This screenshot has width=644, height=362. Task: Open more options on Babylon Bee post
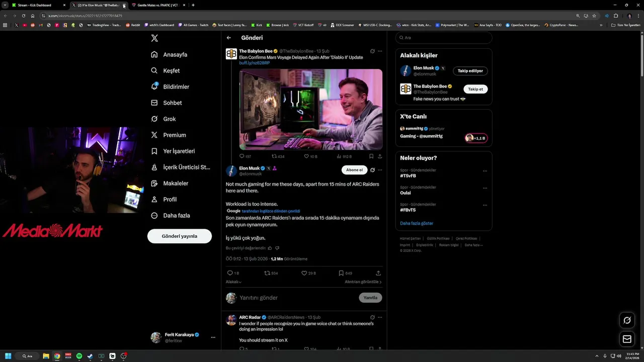tap(380, 51)
